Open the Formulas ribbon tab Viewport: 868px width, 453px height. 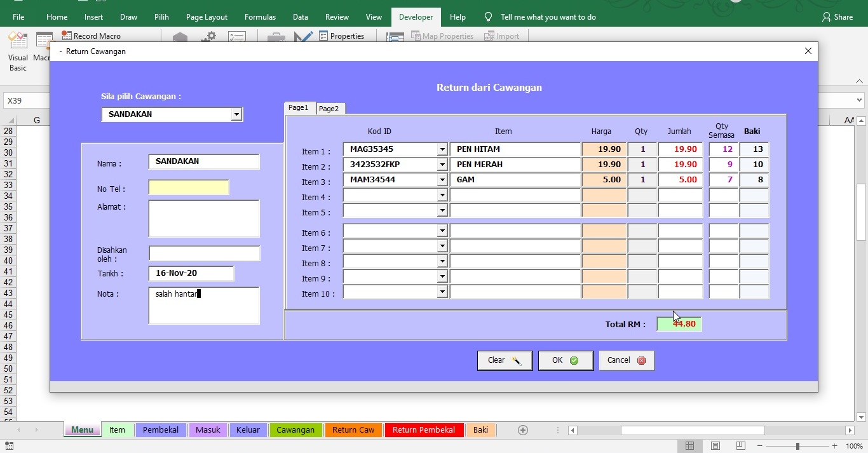260,17
